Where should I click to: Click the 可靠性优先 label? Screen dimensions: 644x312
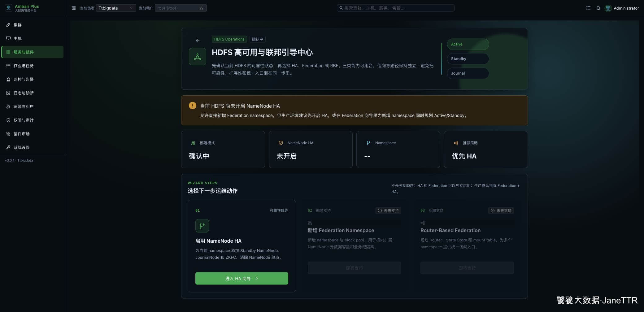coord(279,210)
